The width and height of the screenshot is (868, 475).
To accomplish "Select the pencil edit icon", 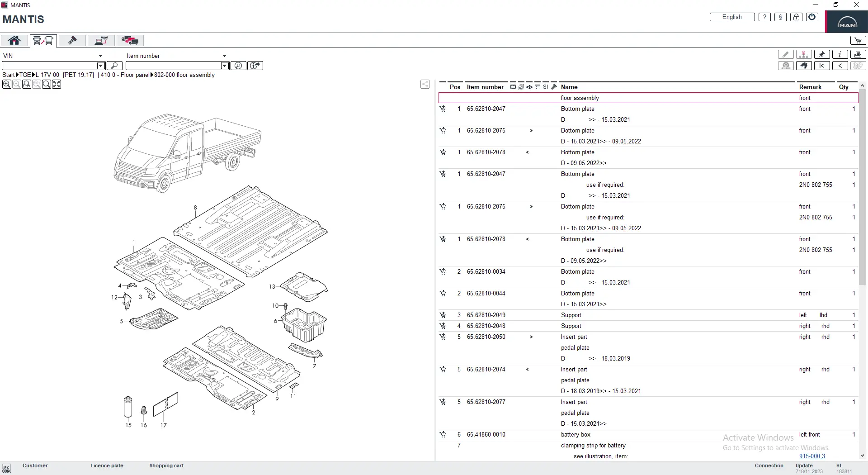I will [x=786, y=54].
